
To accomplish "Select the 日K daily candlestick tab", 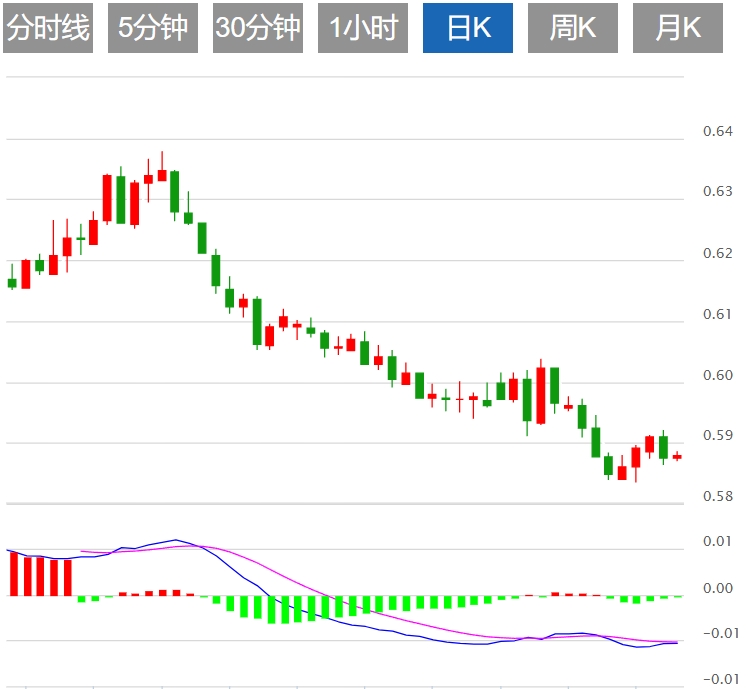I will point(468,27).
